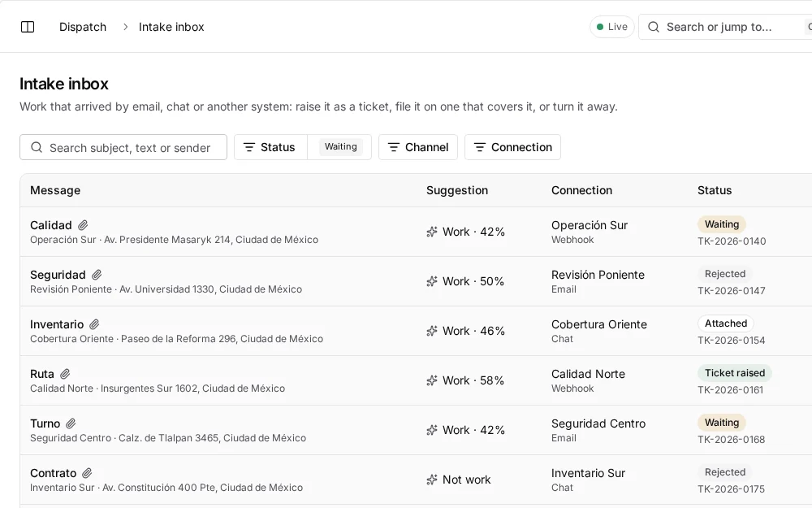This screenshot has height=508, width=812.
Task: Click the paperclip attachment icon beside Calidad
Action: (x=83, y=225)
